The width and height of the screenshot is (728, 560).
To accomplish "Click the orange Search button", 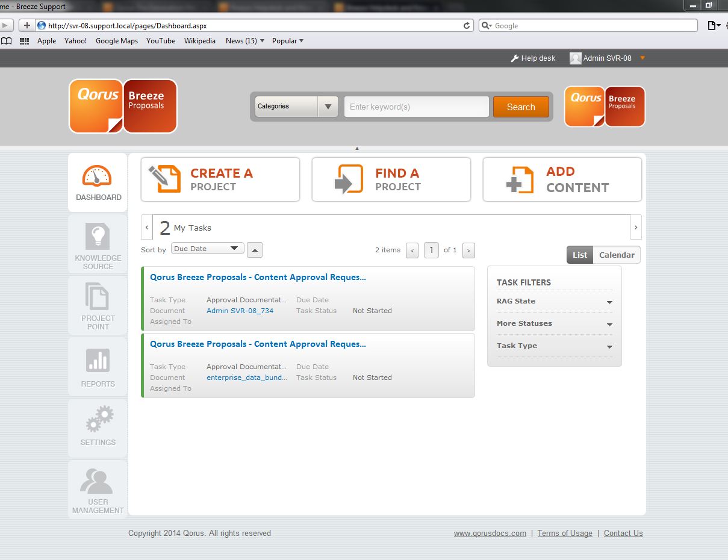I will tap(521, 107).
